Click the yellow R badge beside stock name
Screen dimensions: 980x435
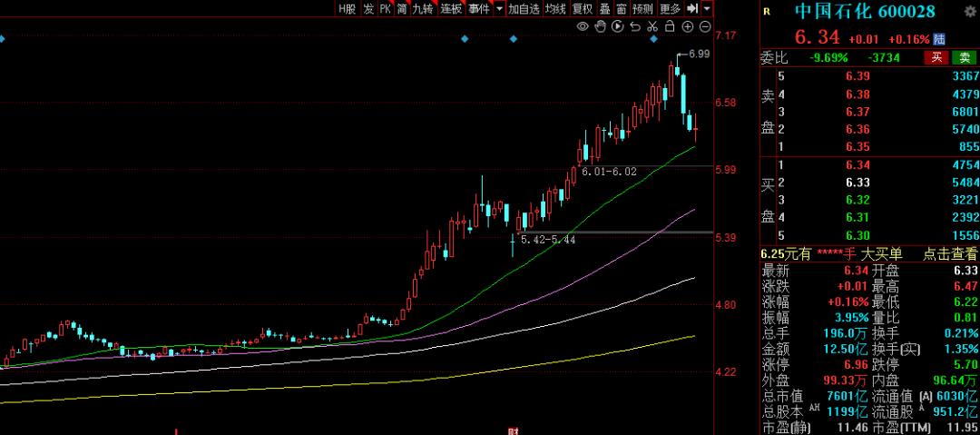[767, 11]
